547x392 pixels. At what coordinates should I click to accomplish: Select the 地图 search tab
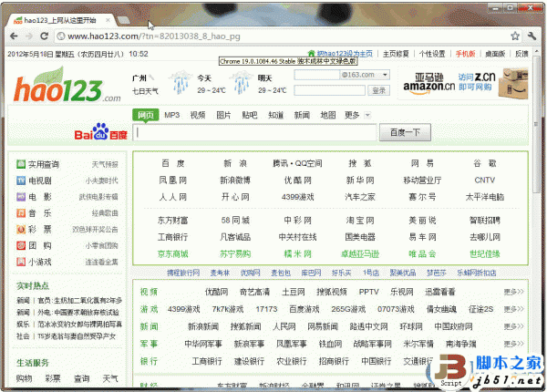pos(328,115)
